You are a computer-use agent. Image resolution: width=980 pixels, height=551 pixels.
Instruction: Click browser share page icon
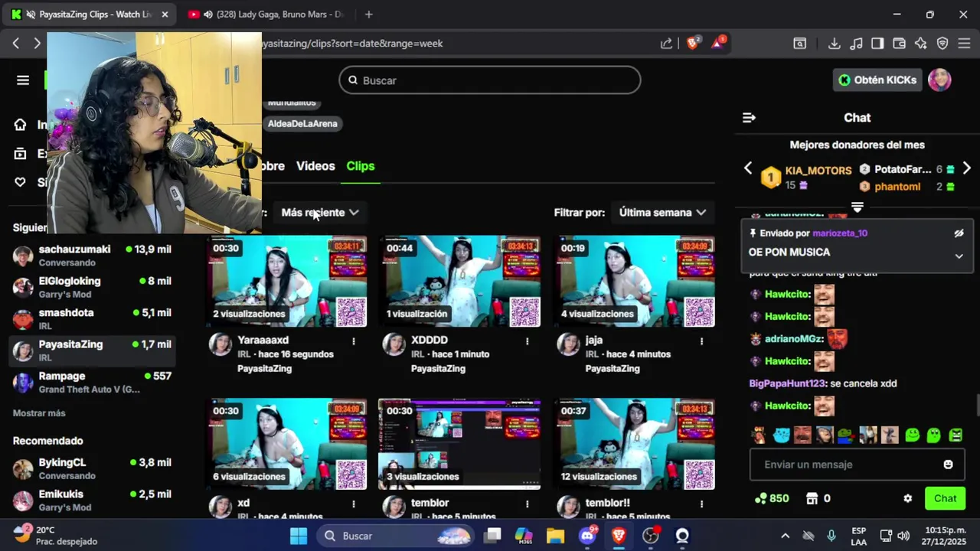point(667,44)
